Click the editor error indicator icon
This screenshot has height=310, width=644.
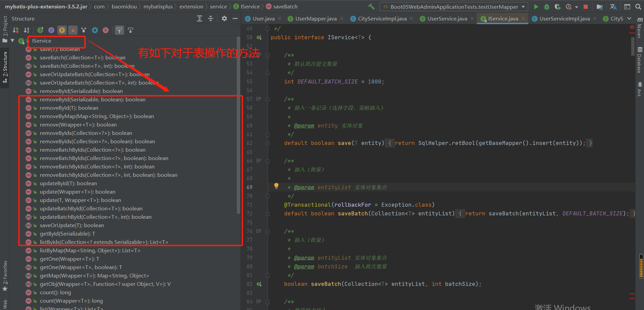point(632,27)
